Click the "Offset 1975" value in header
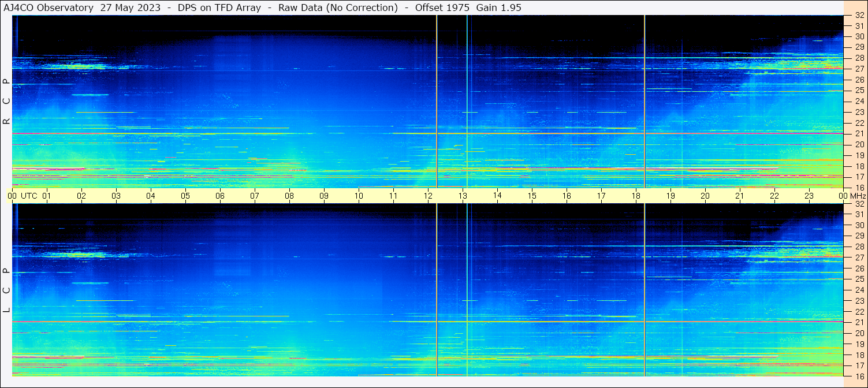 click(x=442, y=8)
